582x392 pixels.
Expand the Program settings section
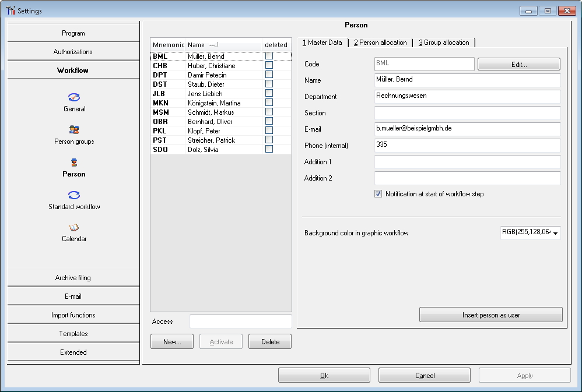pos(73,33)
